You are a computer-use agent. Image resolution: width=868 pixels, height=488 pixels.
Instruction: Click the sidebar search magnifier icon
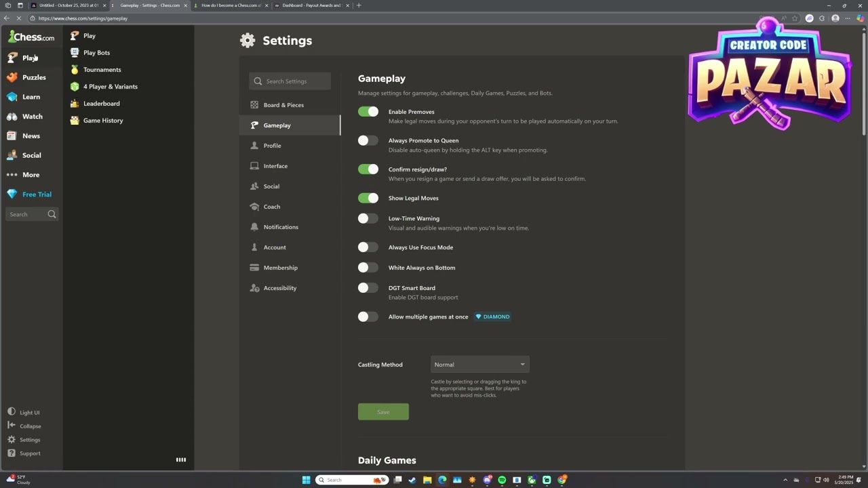52,214
